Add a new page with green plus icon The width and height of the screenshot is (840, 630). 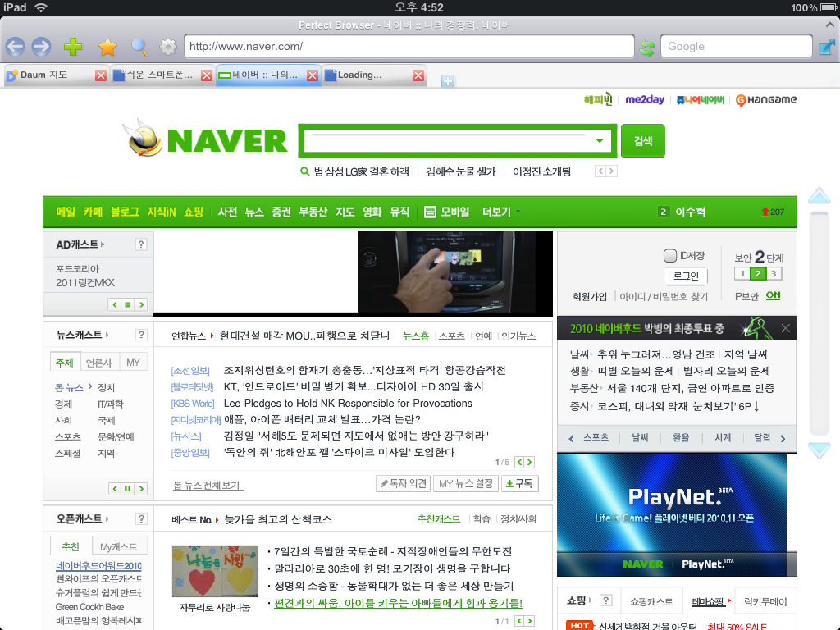click(73, 47)
